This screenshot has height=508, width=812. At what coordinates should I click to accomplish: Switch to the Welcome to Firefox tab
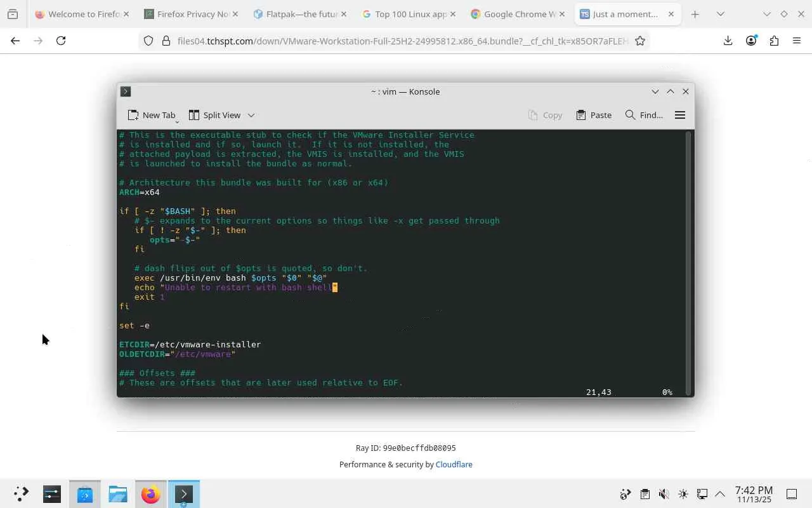click(81, 14)
